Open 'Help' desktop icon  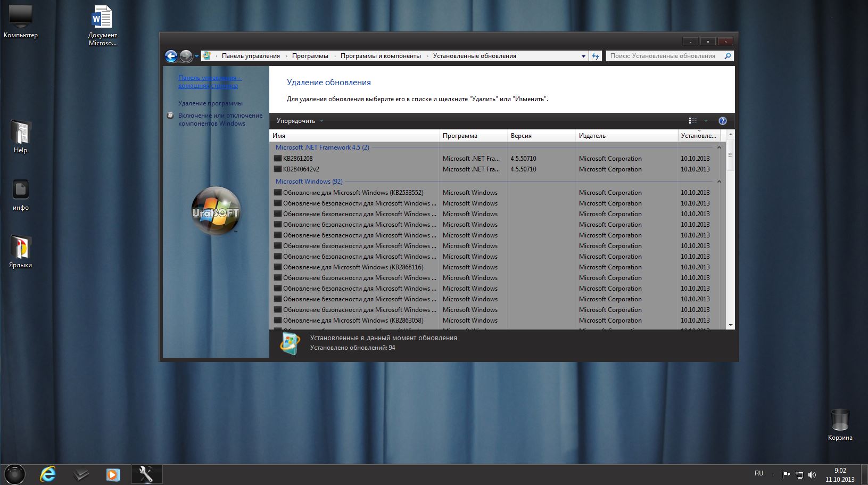(x=20, y=137)
